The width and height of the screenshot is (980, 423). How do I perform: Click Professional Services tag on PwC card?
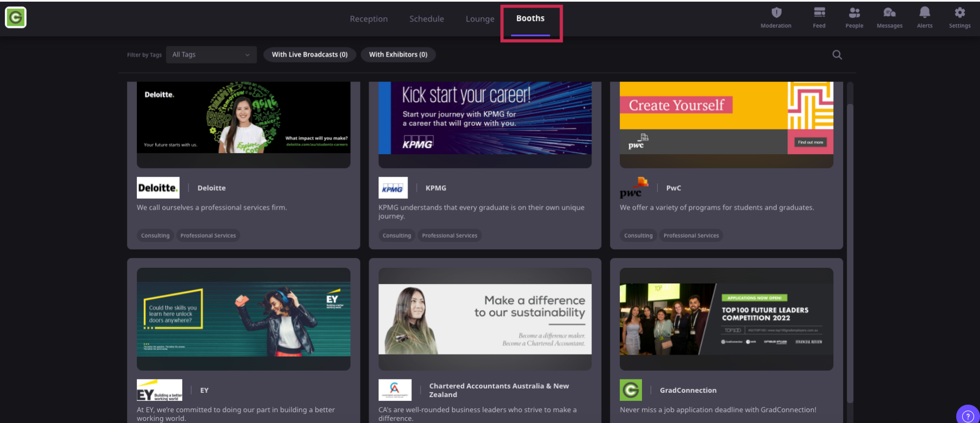[x=691, y=235]
